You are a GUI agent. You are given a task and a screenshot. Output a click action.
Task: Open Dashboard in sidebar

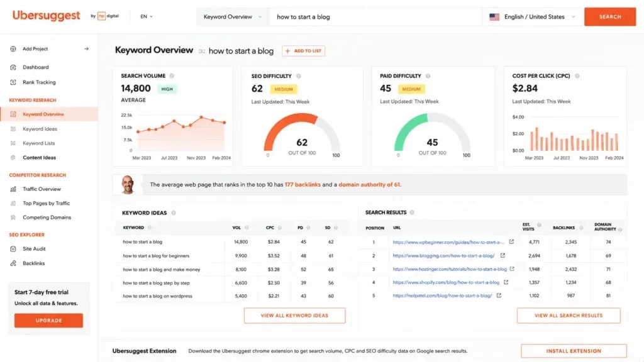[36, 67]
